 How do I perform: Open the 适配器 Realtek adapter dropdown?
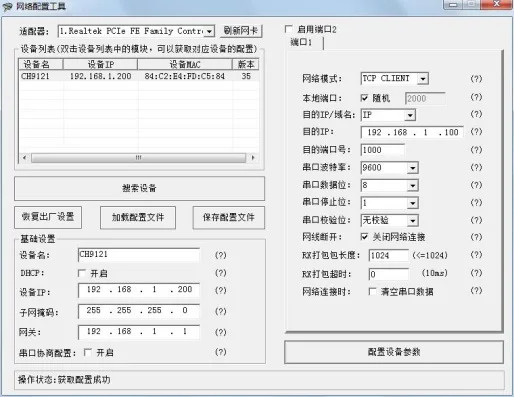pos(209,31)
